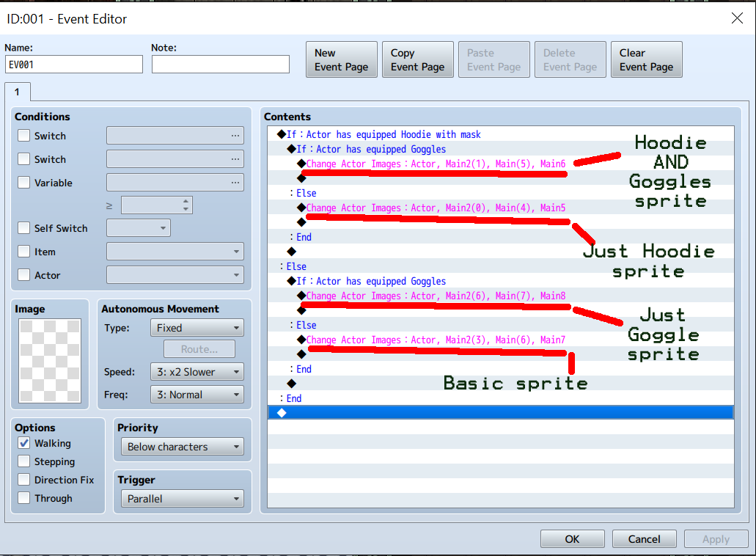Viewport: 756px width, 556px height.
Task: Confirm with the OK button
Action: click(x=572, y=538)
